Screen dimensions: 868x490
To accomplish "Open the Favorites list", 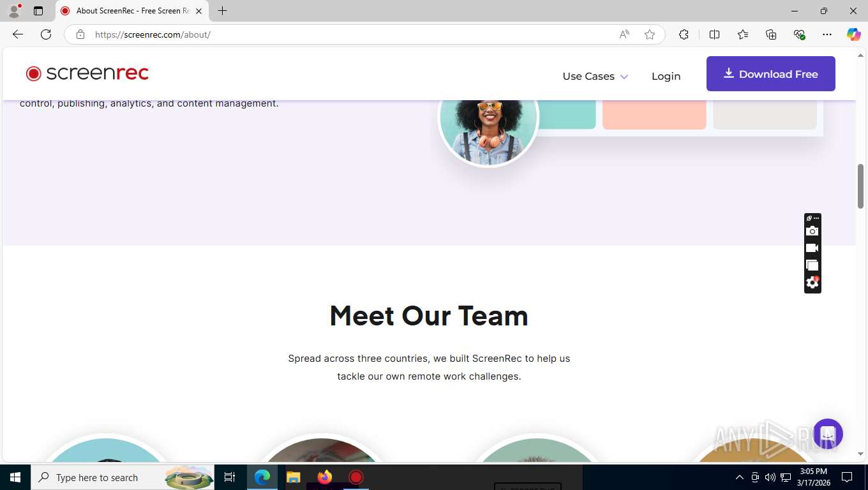I will [x=743, y=34].
